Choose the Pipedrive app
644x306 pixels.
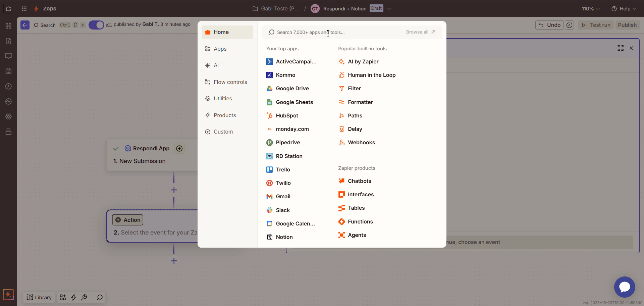pos(283,143)
